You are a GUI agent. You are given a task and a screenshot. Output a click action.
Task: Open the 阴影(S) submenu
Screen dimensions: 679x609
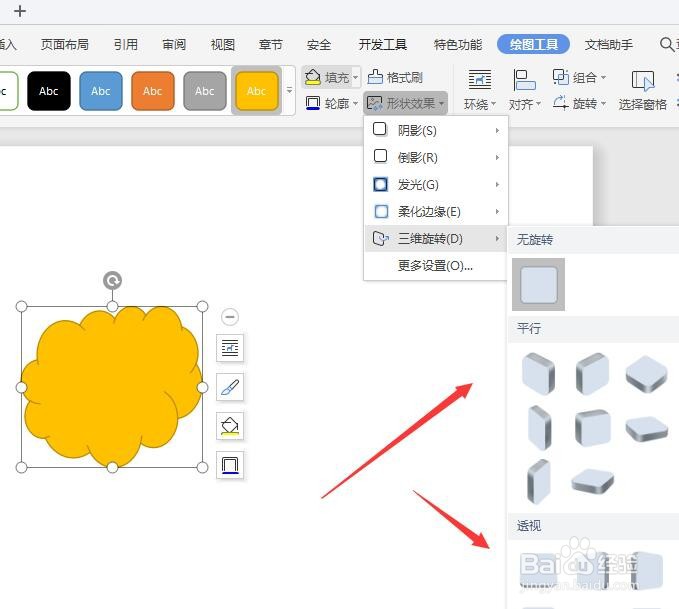point(436,130)
